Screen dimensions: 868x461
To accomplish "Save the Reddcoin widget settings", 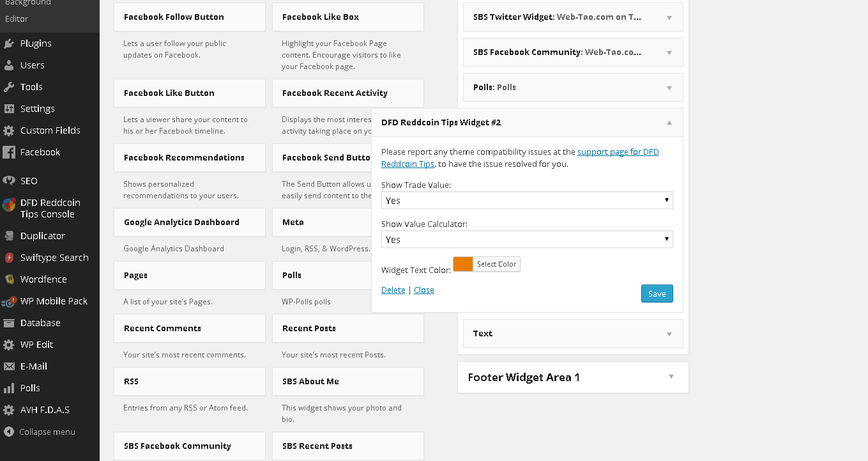I will pos(657,293).
